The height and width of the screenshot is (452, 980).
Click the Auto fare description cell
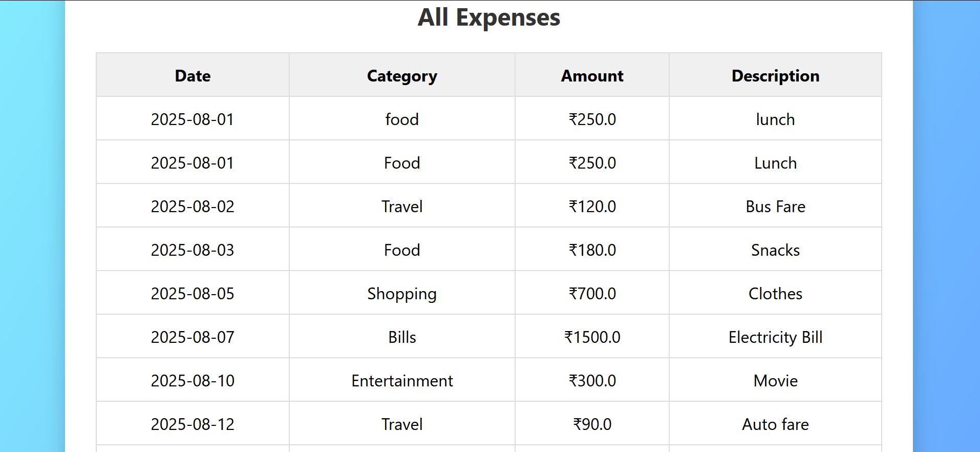[775, 424]
